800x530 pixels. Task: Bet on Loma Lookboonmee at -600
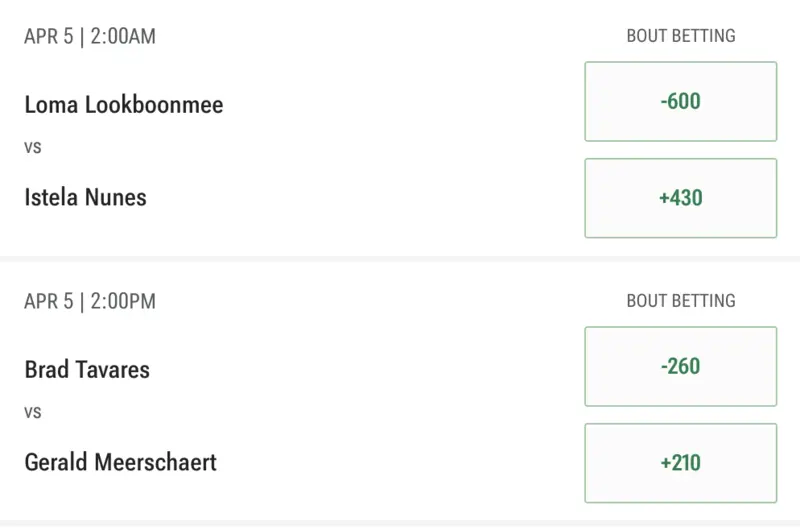(x=680, y=102)
